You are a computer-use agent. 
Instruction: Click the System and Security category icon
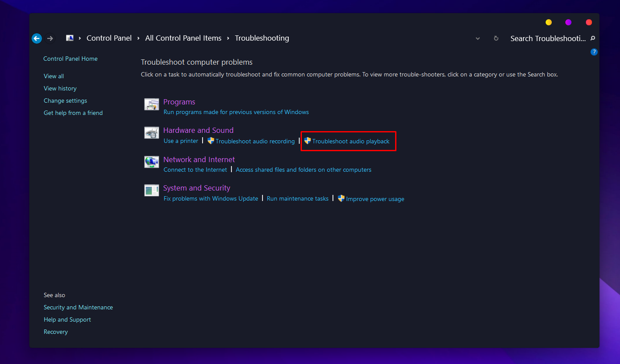tap(151, 191)
